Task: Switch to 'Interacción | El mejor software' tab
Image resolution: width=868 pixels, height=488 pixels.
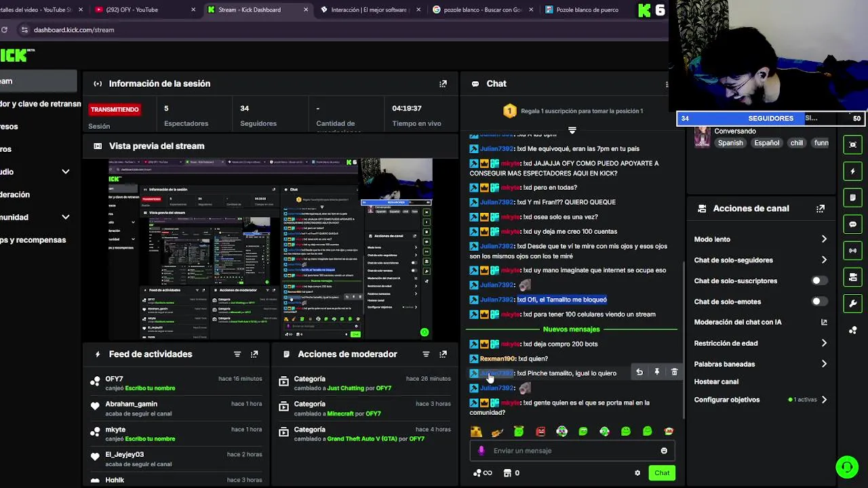Action: pyautogui.click(x=369, y=9)
